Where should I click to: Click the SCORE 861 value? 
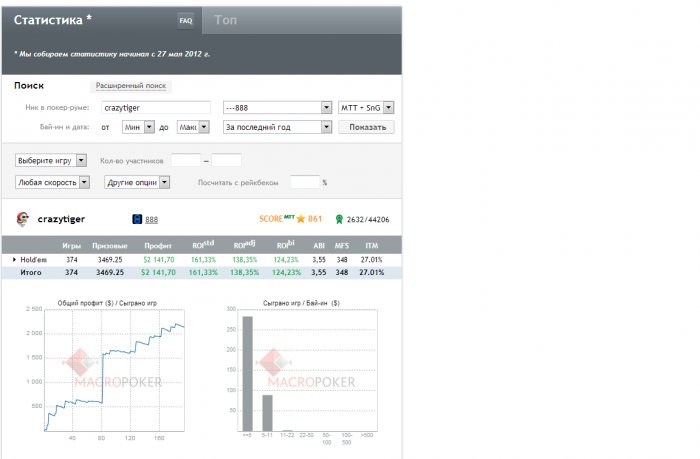[315, 219]
